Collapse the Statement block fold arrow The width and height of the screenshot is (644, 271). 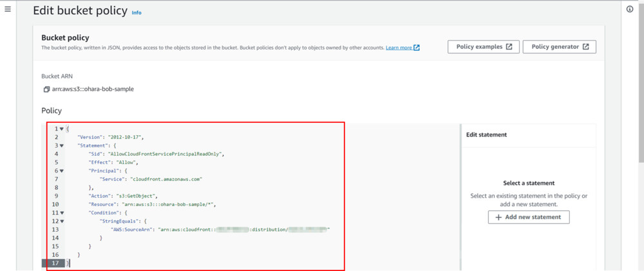pyautogui.click(x=62, y=145)
